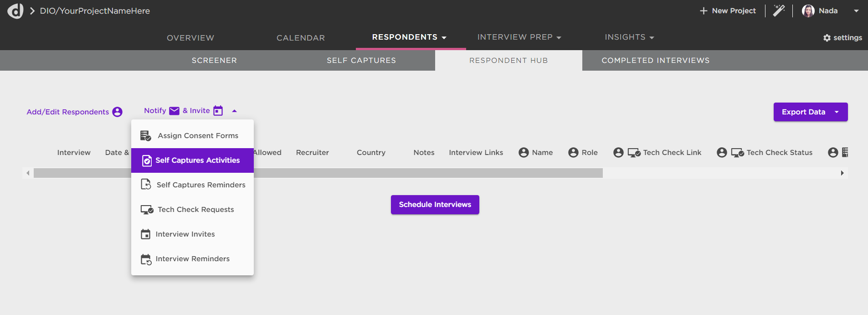Expand the Respondents menu arrow
This screenshot has height=315, width=868.
pos(444,38)
